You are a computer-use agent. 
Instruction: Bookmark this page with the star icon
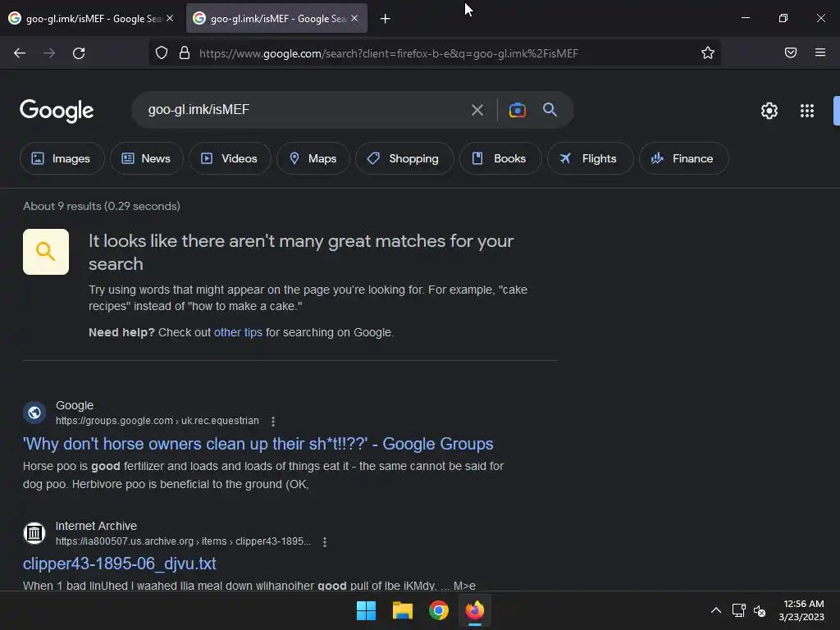(x=708, y=53)
